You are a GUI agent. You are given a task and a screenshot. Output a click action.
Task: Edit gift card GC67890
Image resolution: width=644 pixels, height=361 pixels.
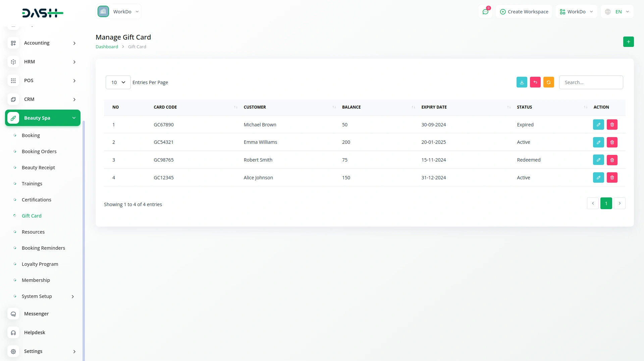pyautogui.click(x=598, y=125)
